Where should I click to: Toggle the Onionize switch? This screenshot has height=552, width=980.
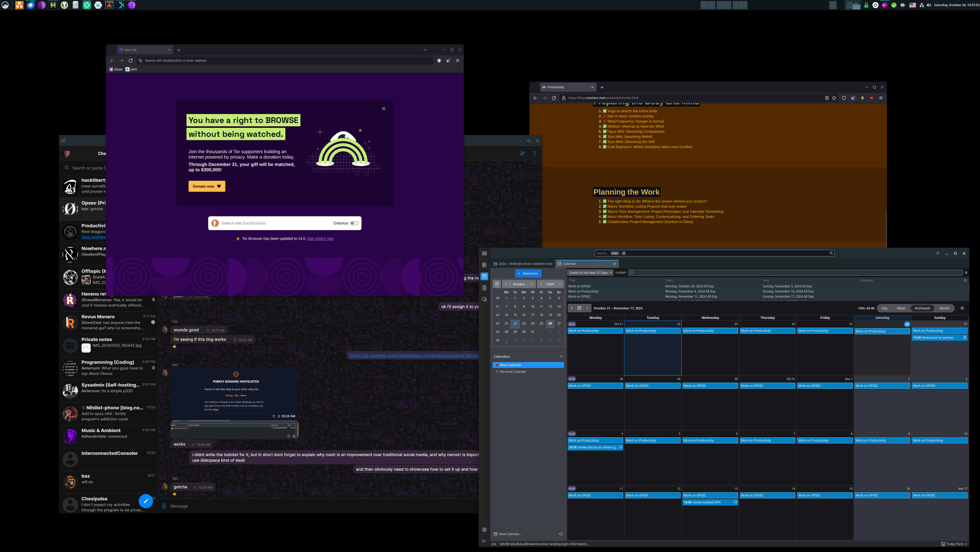(354, 223)
